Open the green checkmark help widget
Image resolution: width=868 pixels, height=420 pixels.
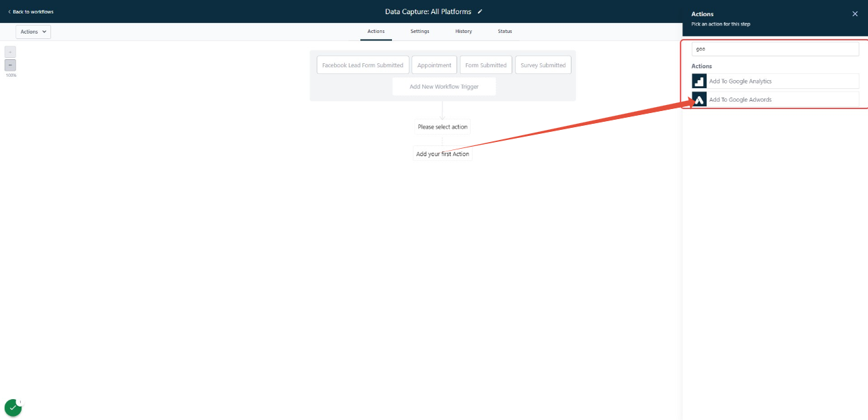pos(13,408)
